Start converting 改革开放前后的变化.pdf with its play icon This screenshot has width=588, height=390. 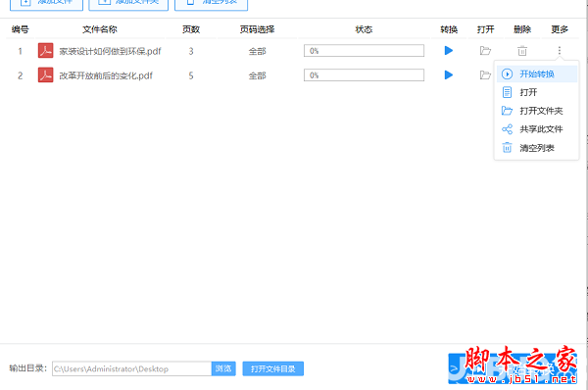point(449,75)
